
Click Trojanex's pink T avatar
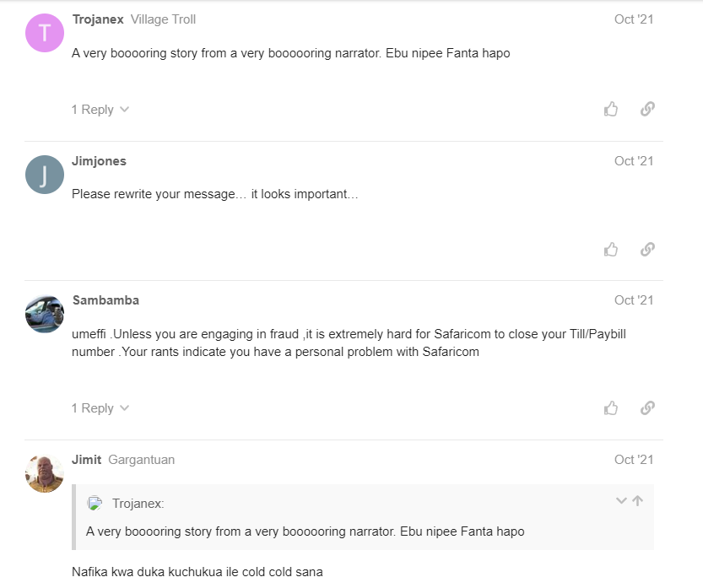(45, 34)
